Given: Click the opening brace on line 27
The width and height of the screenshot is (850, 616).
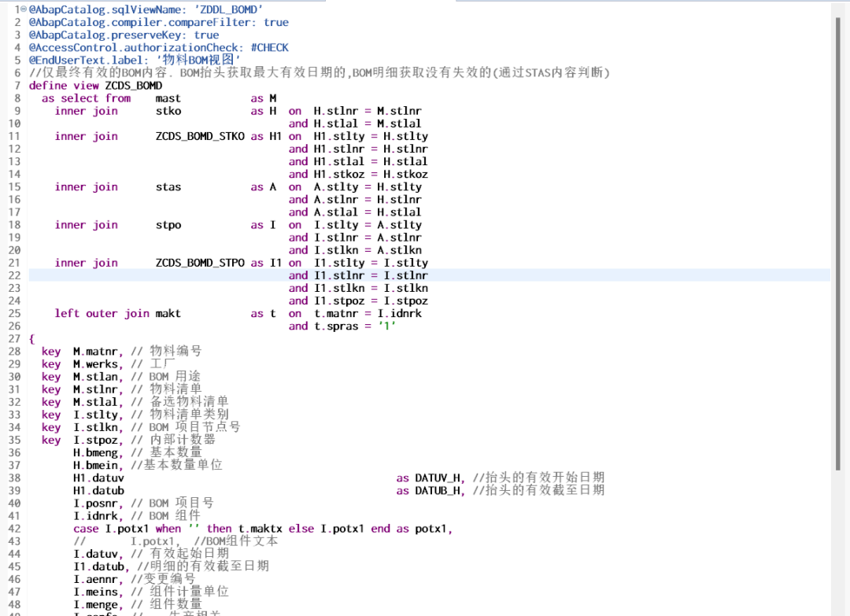Looking at the screenshot, I should (31, 339).
